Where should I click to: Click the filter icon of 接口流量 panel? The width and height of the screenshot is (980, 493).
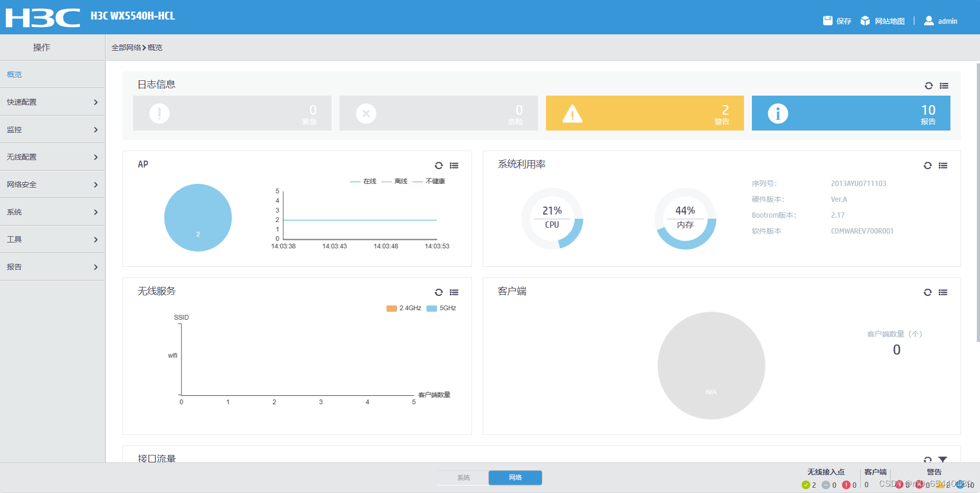tap(943, 460)
